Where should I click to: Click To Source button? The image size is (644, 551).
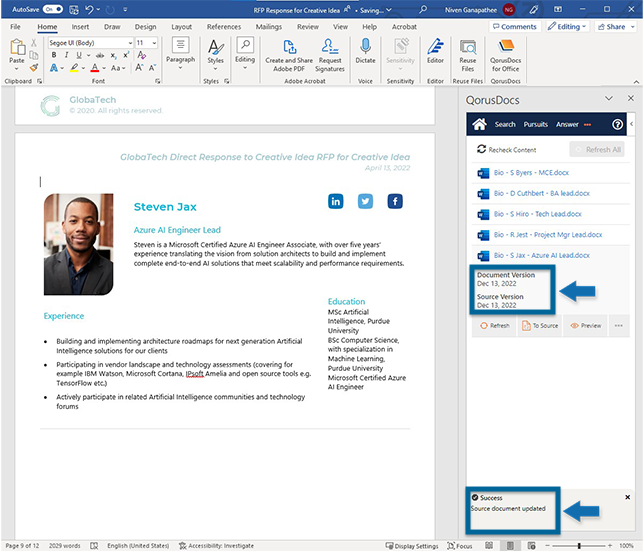click(540, 326)
